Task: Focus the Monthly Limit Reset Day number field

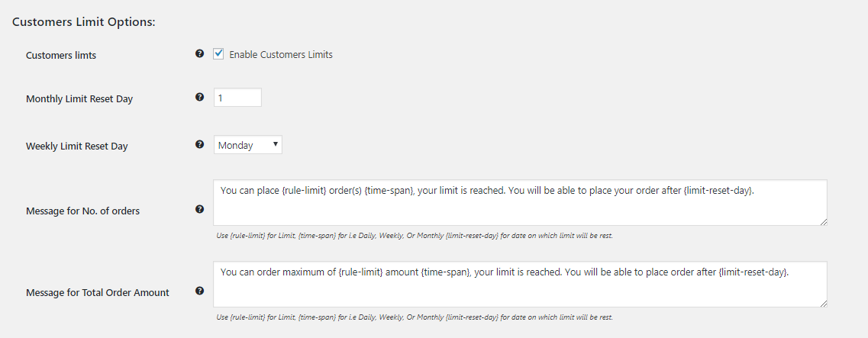Action: [237, 98]
